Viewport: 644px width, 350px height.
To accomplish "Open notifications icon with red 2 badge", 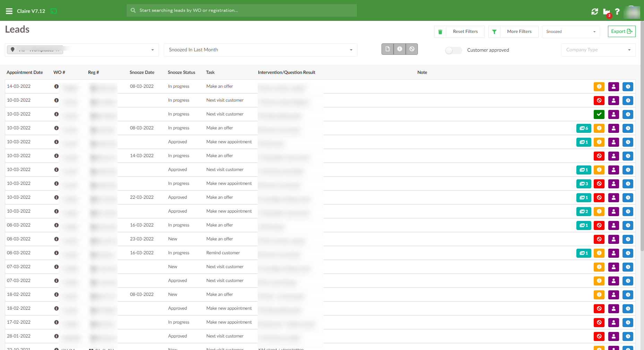I will pyautogui.click(x=606, y=12).
